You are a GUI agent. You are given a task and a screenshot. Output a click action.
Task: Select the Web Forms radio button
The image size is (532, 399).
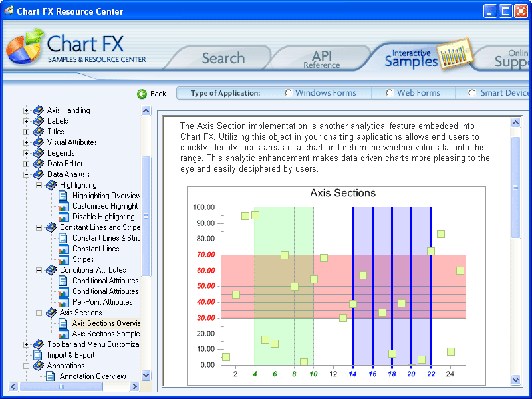pos(390,93)
